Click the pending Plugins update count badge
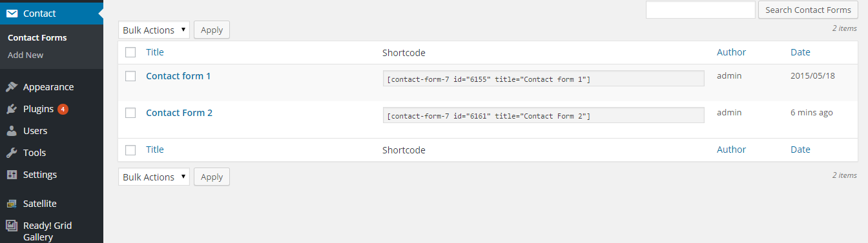Viewport: 868px width, 243px height. click(63, 109)
